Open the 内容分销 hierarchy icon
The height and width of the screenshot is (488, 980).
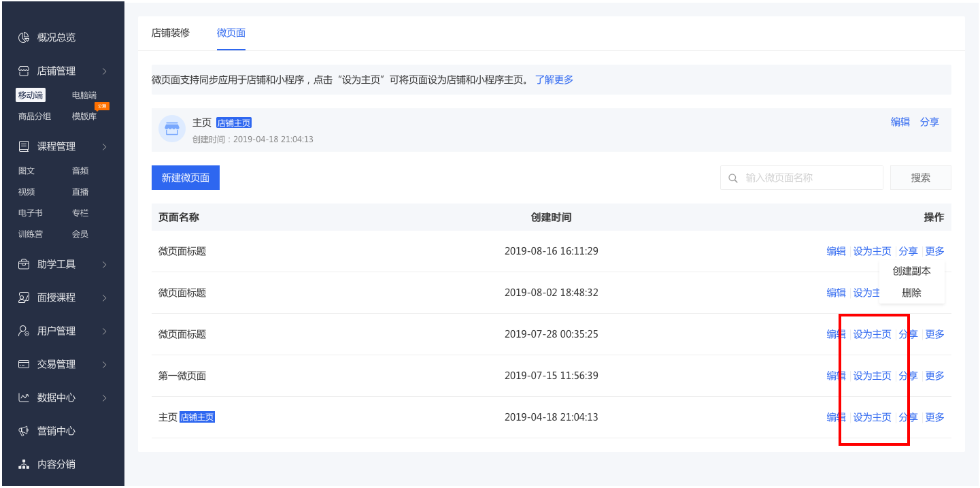pos(24,464)
